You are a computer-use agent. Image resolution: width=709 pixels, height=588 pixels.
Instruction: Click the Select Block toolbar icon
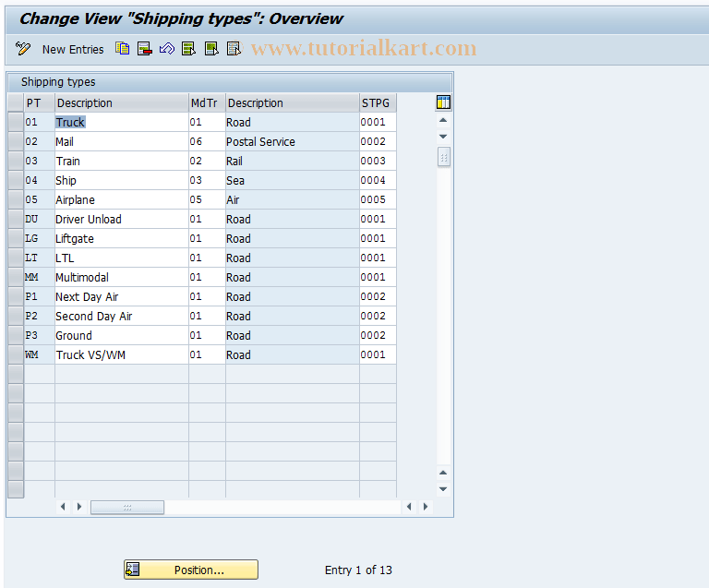(x=211, y=48)
